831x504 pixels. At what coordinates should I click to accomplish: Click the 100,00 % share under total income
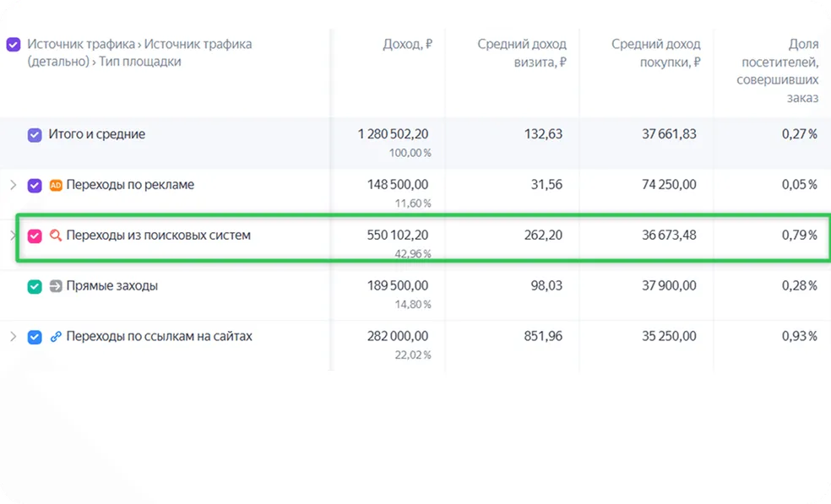[x=410, y=153]
